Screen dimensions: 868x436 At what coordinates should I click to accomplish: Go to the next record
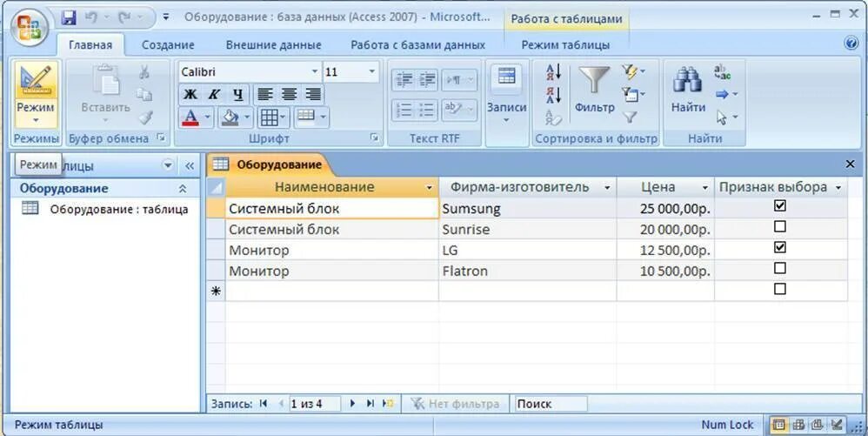coord(352,404)
